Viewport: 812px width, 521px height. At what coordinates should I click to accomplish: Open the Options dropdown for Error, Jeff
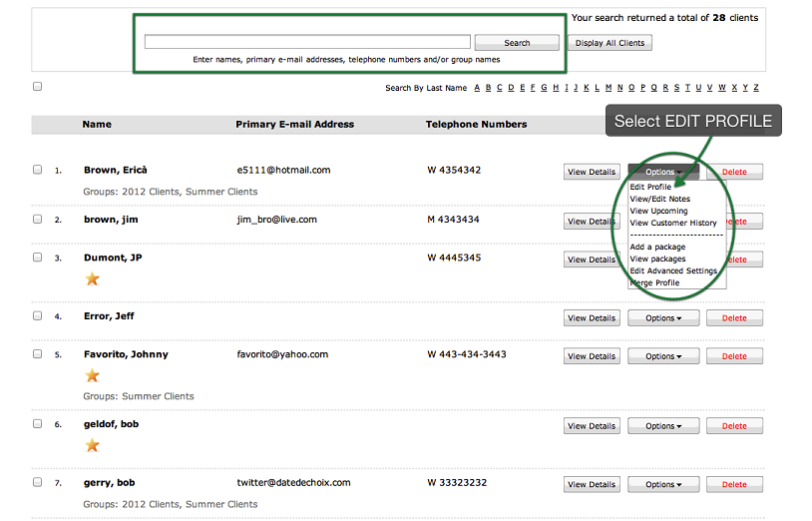click(662, 318)
